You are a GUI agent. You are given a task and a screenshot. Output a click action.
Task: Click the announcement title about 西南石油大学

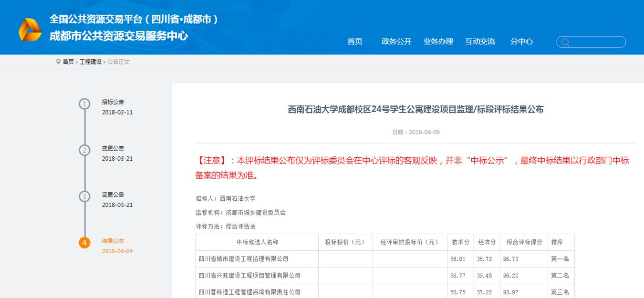tap(415, 110)
